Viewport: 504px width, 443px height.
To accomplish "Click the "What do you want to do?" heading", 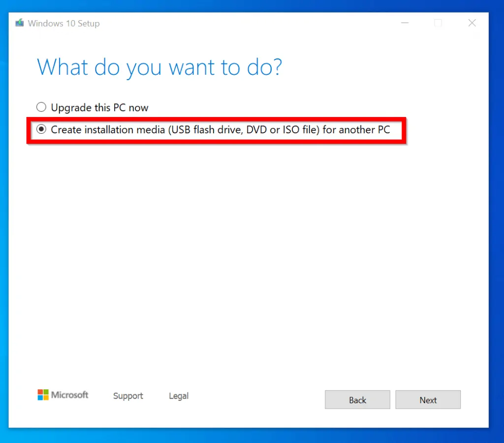I will [x=159, y=68].
